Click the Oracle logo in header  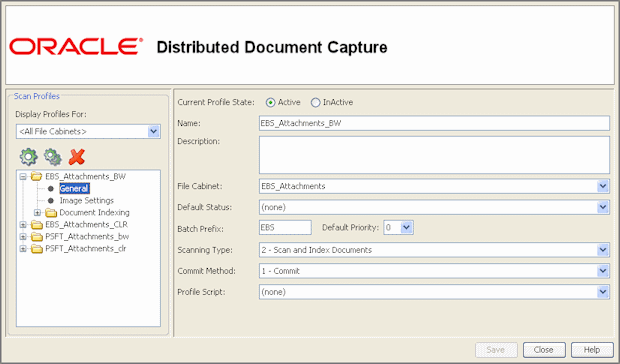[76, 47]
